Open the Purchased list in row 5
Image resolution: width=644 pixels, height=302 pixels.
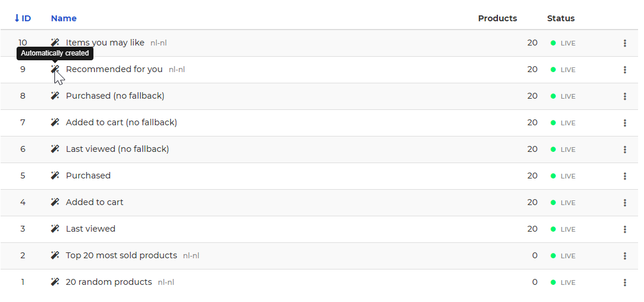[88, 176]
